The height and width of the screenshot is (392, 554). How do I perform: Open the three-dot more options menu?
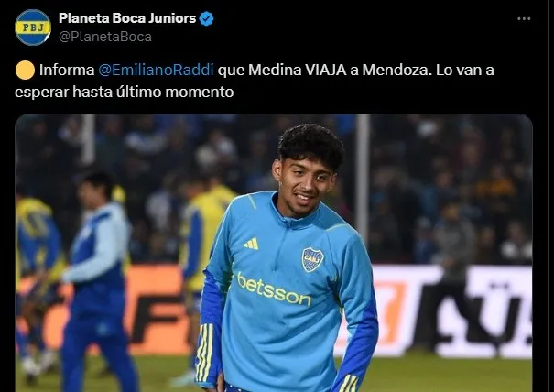pos(524,18)
